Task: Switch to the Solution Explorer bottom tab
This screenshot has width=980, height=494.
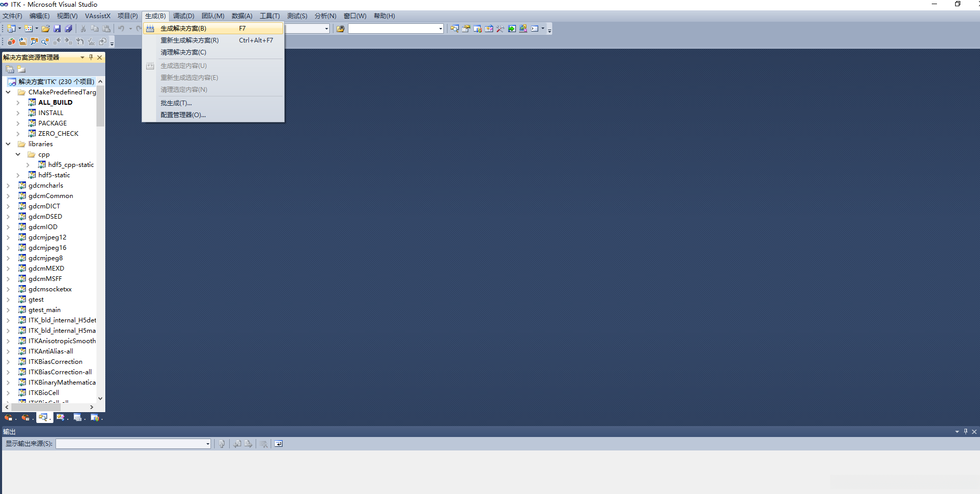Action: point(44,417)
